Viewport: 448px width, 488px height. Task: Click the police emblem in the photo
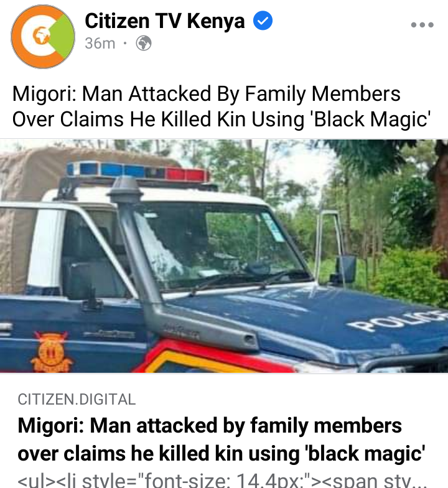coord(51,352)
